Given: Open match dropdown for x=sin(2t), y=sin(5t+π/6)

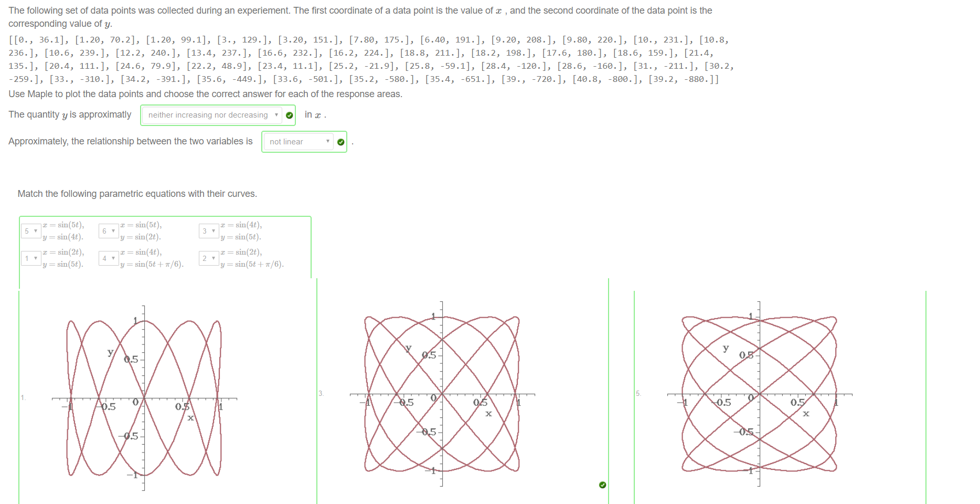Looking at the screenshot, I should click(x=209, y=258).
